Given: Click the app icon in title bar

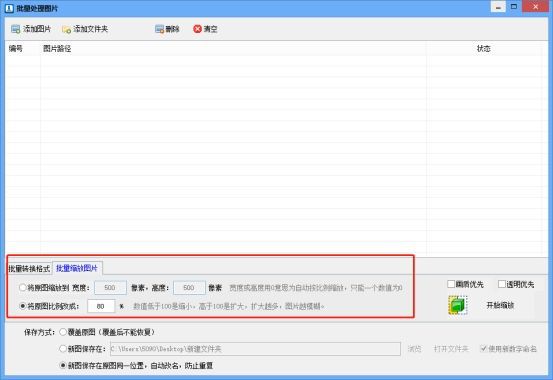Looking at the screenshot, I should (x=9, y=8).
